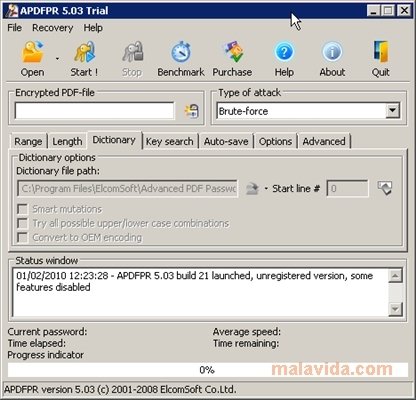Toggle Convert to OEM encoding checkbox
The width and height of the screenshot is (416, 400).
[x=22, y=238]
